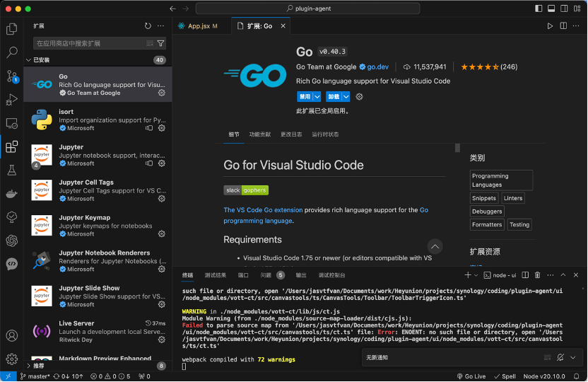Split the editor to the right
Viewport: 588px width, 382px height.
tap(563, 26)
